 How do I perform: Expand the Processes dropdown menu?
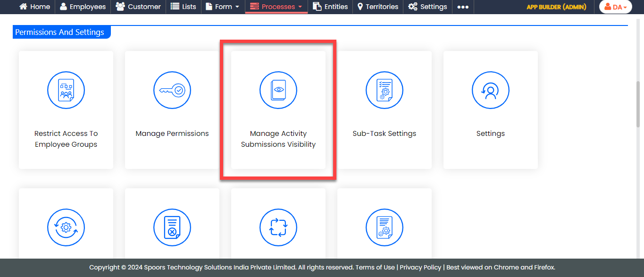[276, 7]
